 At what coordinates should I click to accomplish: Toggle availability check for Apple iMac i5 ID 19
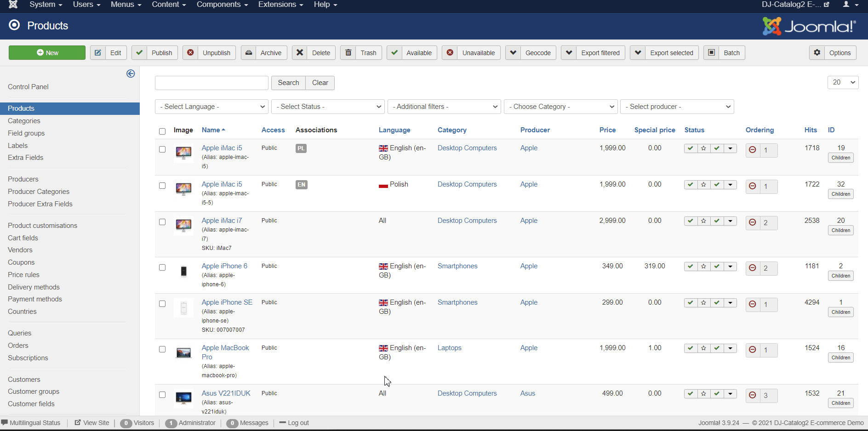717,148
